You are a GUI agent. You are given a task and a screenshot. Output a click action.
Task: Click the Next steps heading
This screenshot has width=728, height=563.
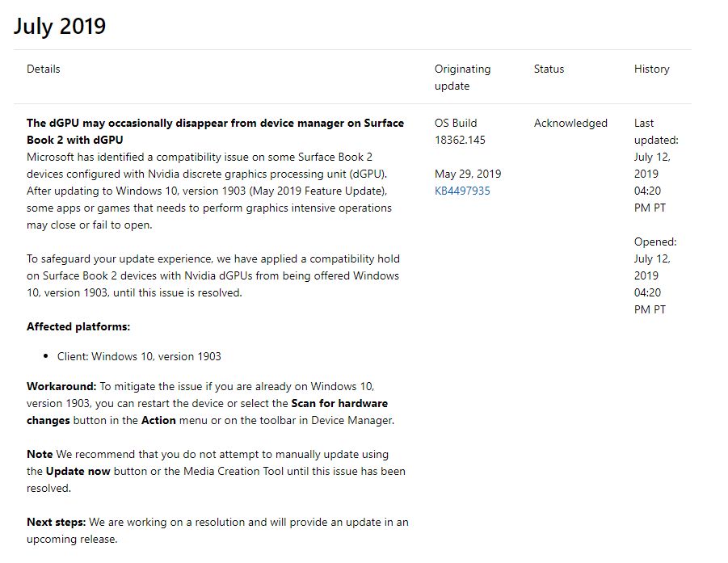pos(55,522)
